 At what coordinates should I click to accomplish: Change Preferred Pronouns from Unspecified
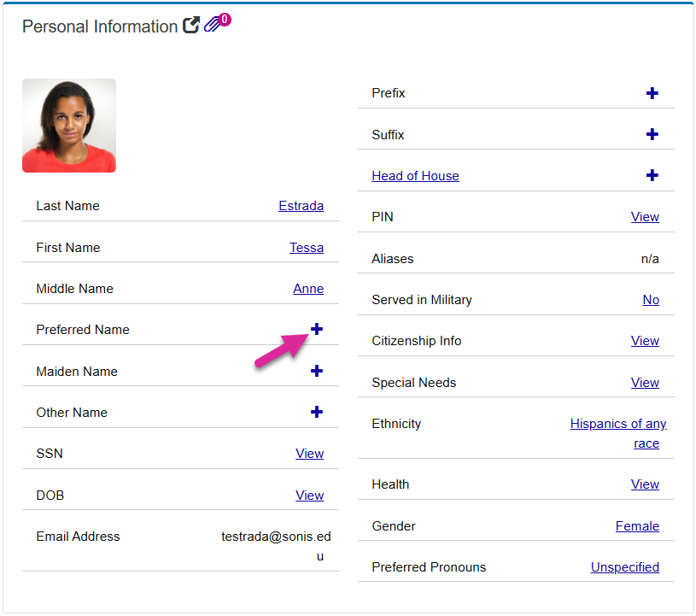624,567
